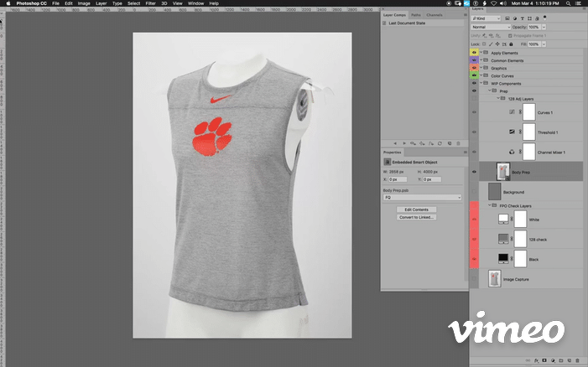This screenshot has height=367, width=588.
Task: Open macOS Spotlight search icon
Action: [x=568, y=3]
